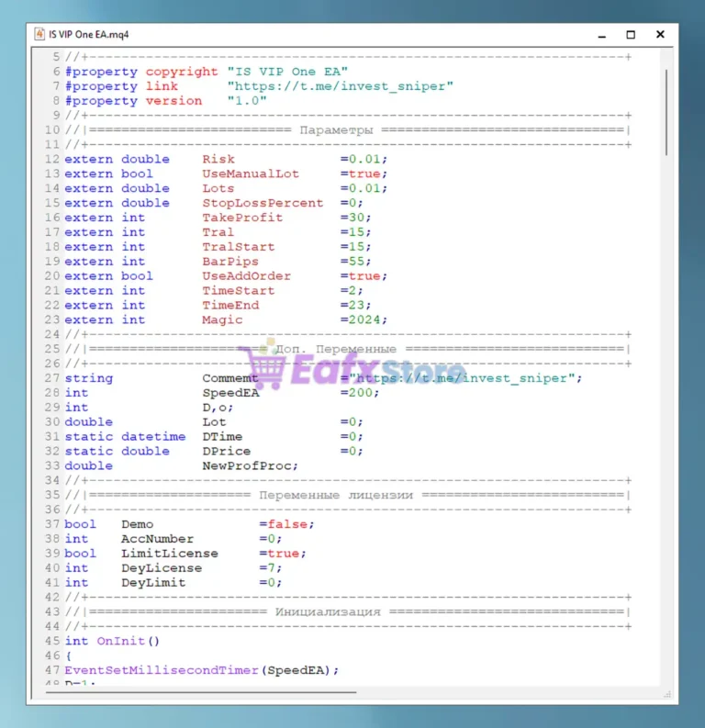Click the AccNumber variable name
705x728 pixels.
[x=157, y=539]
